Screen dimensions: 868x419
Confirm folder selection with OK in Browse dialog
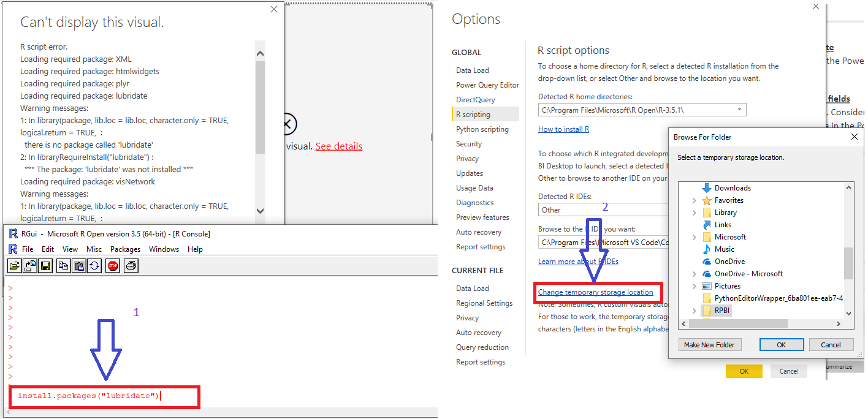[782, 345]
